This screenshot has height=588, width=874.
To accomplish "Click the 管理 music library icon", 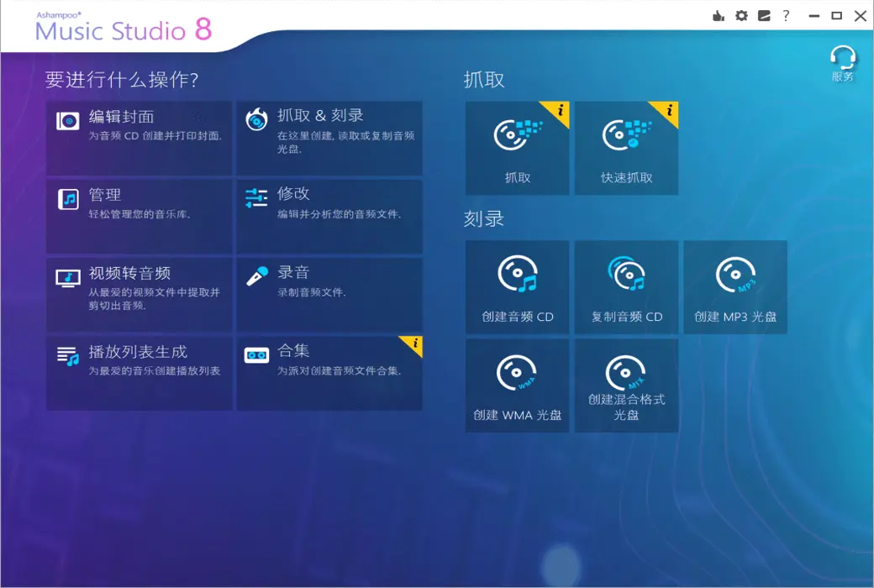I will click(x=68, y=199).
